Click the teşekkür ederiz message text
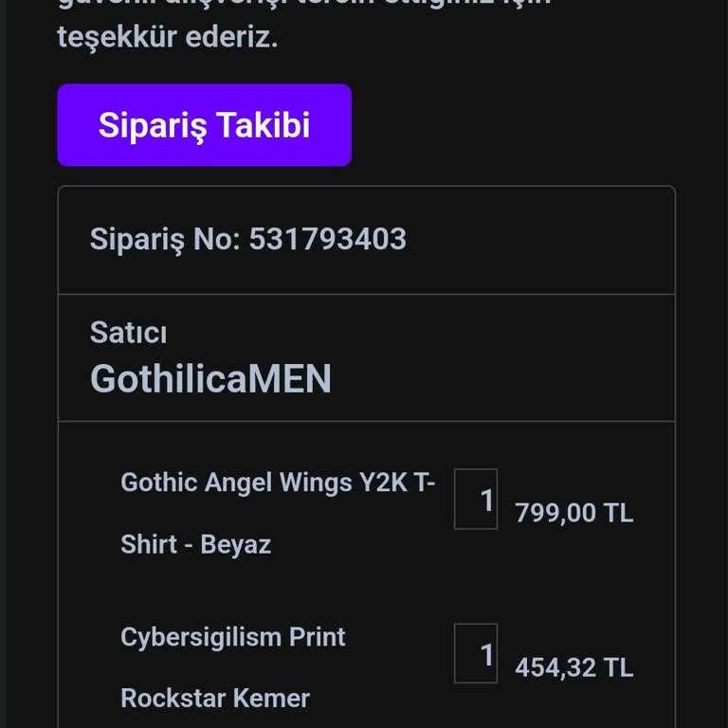The height and width of the screenshot is (728, 728). pyautogui.click(x=167, y=38)
